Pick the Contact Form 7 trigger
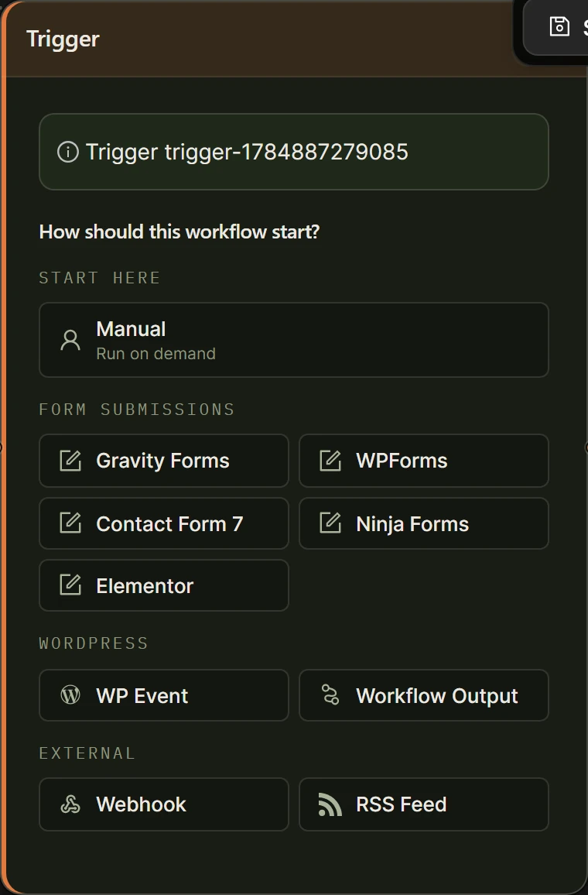The width and height of the screenshot is (588, 895). (x=164, y=523)
